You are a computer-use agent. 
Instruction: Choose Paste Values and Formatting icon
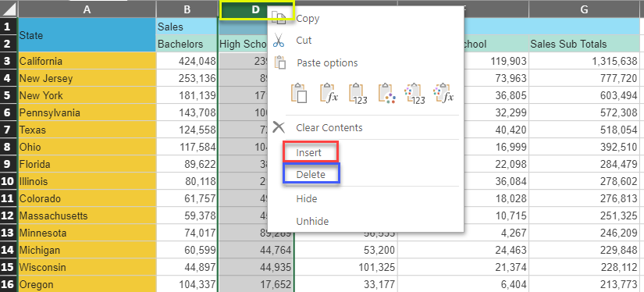coord(415,93)
